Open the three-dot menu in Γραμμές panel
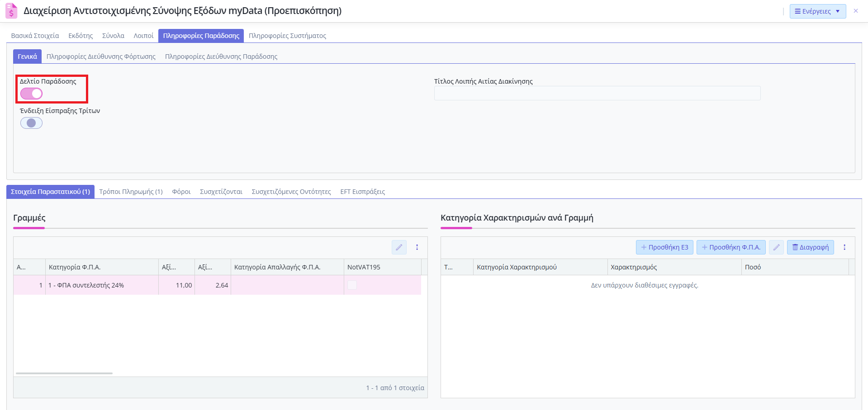868x410 pixels. click(x=417, y=247)
